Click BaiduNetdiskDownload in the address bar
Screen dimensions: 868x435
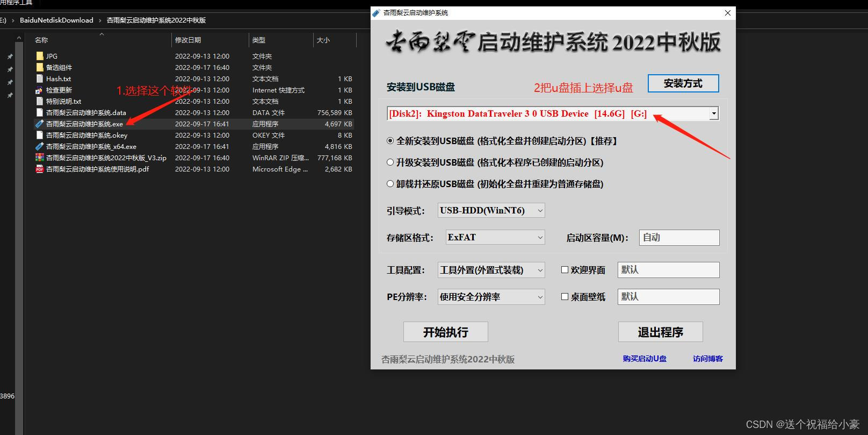pos(56,20)
